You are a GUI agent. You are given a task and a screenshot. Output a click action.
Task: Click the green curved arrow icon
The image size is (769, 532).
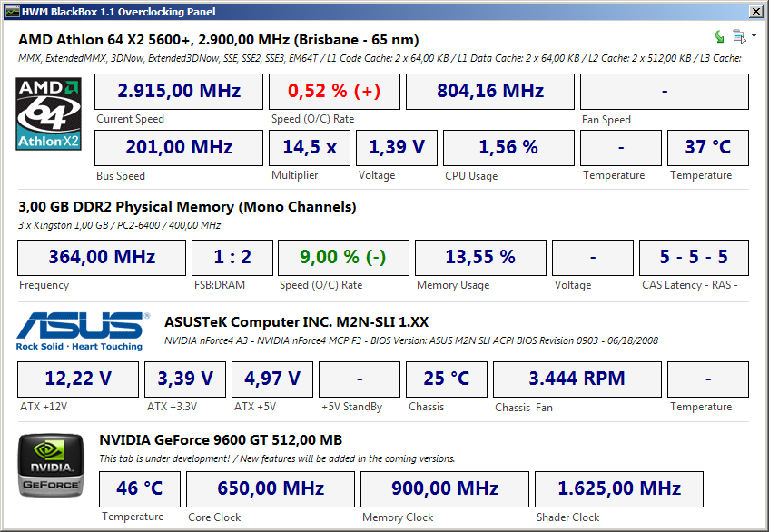719,37
